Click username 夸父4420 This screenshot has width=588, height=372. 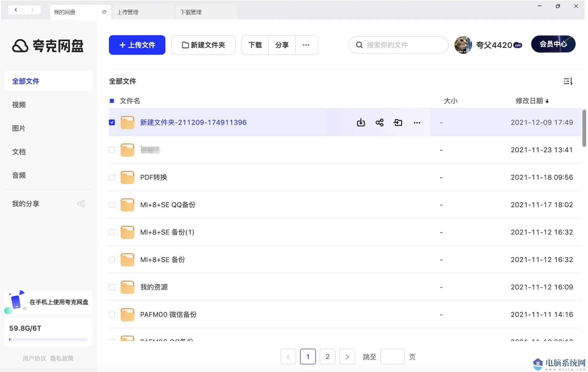pos(494,45)
